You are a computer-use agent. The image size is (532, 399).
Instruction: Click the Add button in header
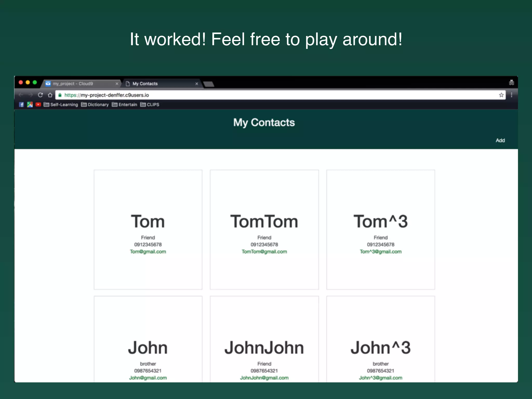point(500,140)
